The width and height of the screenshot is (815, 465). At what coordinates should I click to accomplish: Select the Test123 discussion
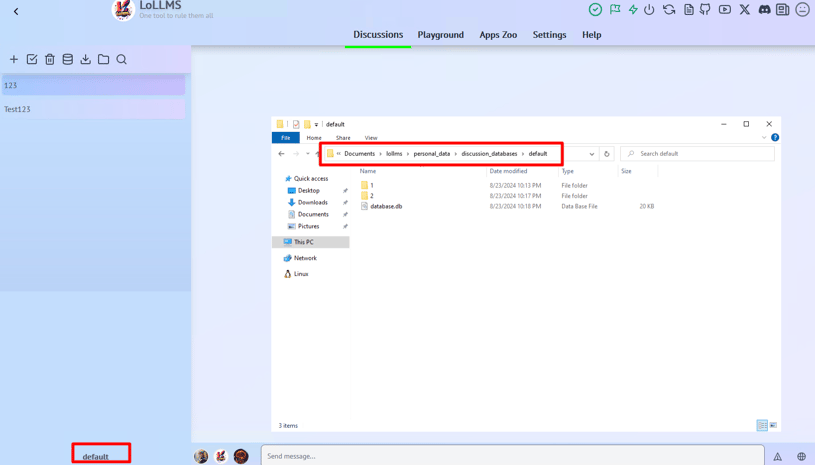pyautogui.click(x=93, y=109)
